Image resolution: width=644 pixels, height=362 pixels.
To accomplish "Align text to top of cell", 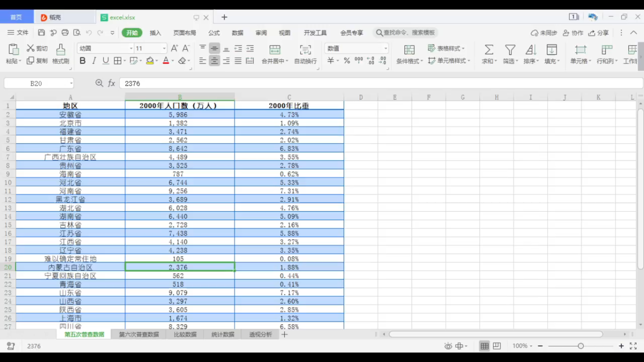I will [203, 48].
